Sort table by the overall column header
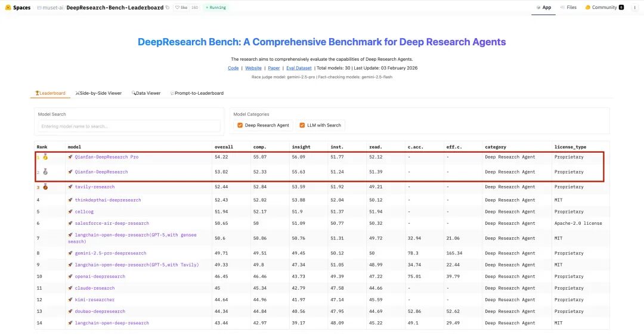644x335 pixels. [224, 147]
